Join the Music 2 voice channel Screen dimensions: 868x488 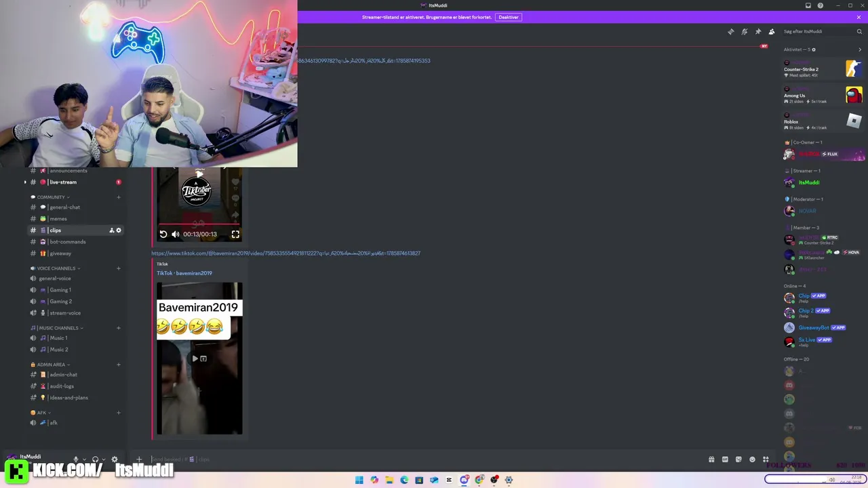point(76,350)
